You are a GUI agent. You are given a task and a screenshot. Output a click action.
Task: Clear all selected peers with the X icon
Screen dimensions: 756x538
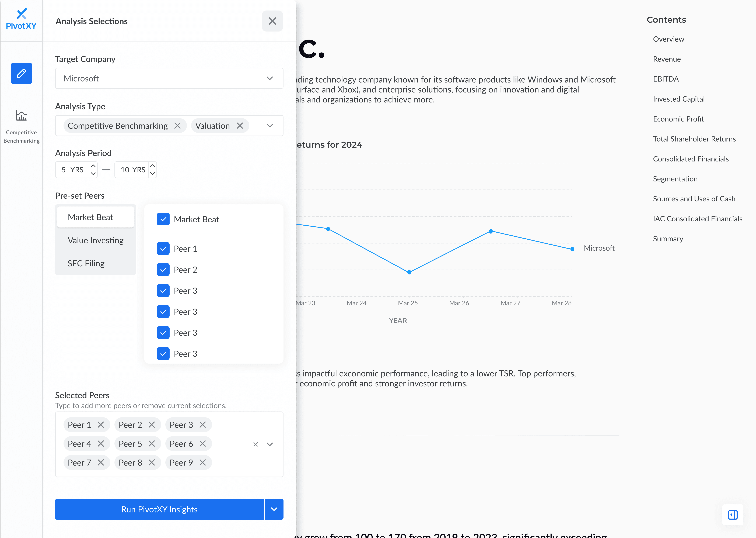(255, 444)
